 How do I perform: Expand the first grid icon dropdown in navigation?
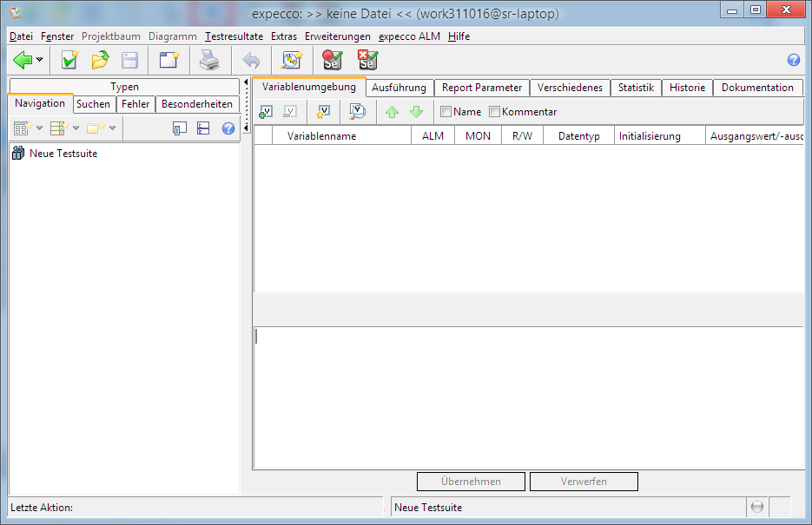tap(39, 128)
